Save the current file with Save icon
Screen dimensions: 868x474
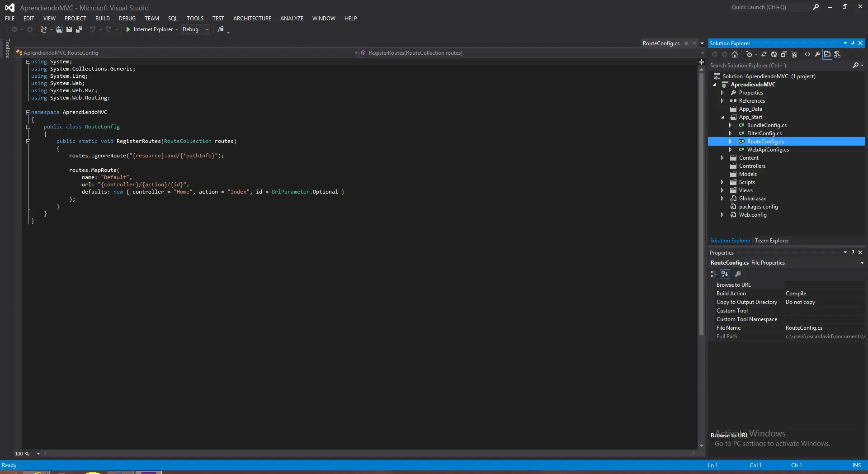click(x=69, y=29)
